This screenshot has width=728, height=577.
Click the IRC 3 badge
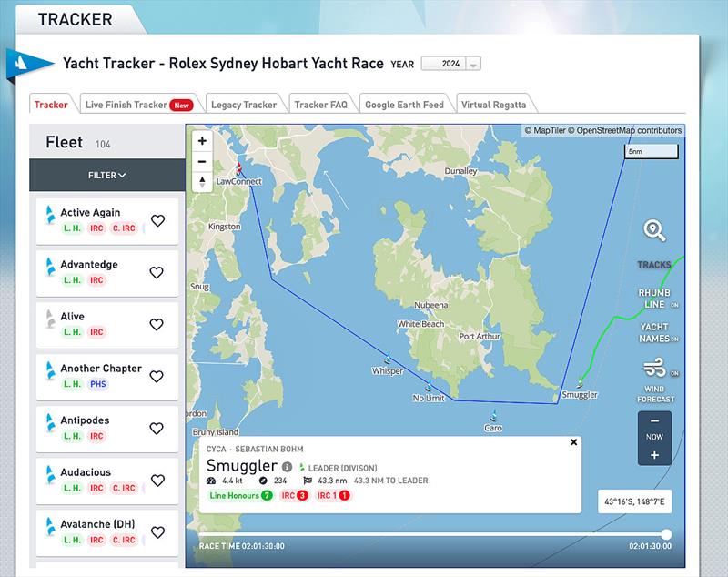coord(294,495)
